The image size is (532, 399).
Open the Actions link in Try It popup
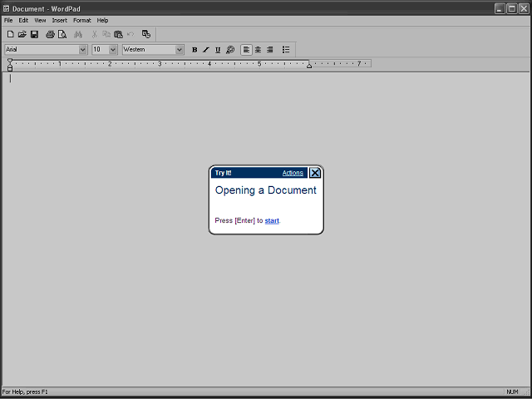pyautogui.click(x=293, y=173)
